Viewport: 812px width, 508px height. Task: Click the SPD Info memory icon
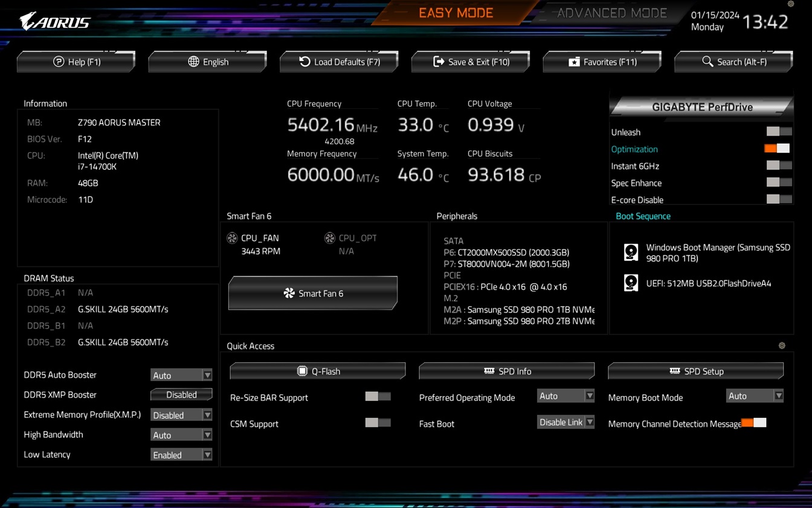pyautogui.click(x=489, y=371)
